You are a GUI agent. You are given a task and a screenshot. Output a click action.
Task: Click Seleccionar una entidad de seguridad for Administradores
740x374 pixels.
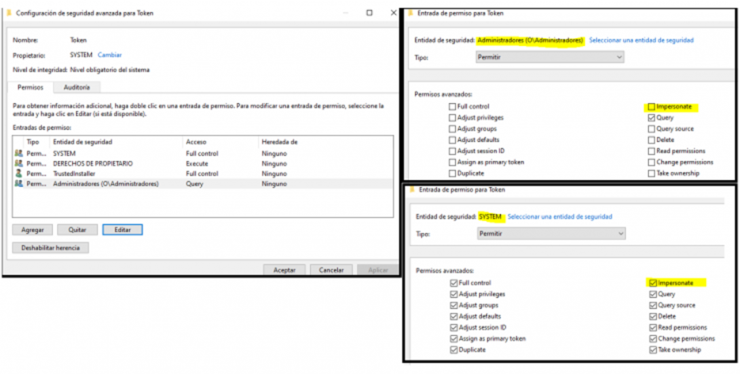(641, 41)
